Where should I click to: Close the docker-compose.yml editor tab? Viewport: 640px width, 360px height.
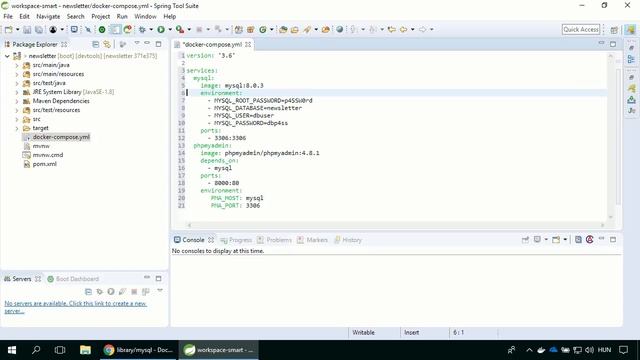[248, 44]
